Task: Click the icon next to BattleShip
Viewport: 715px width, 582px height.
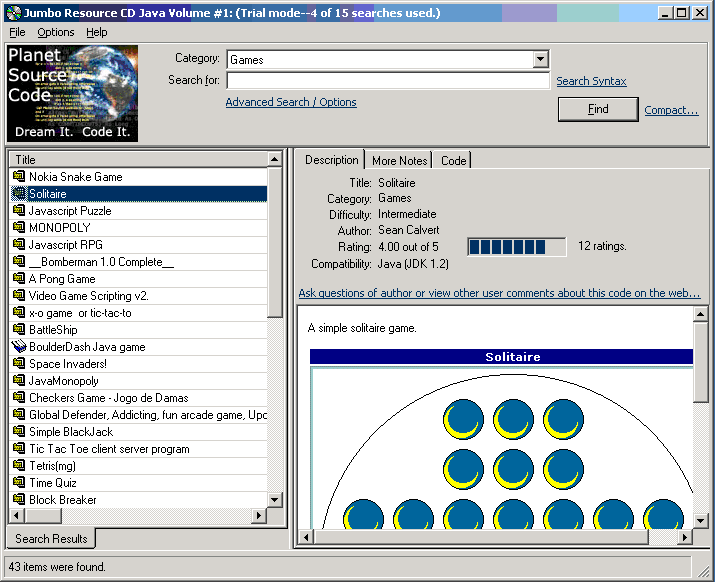Action: point(19,329)
